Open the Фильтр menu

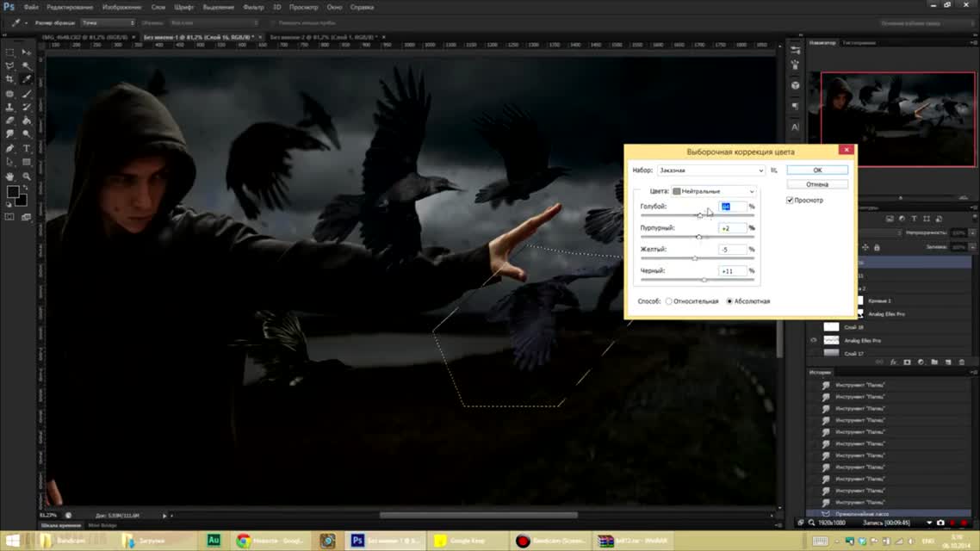253,8
